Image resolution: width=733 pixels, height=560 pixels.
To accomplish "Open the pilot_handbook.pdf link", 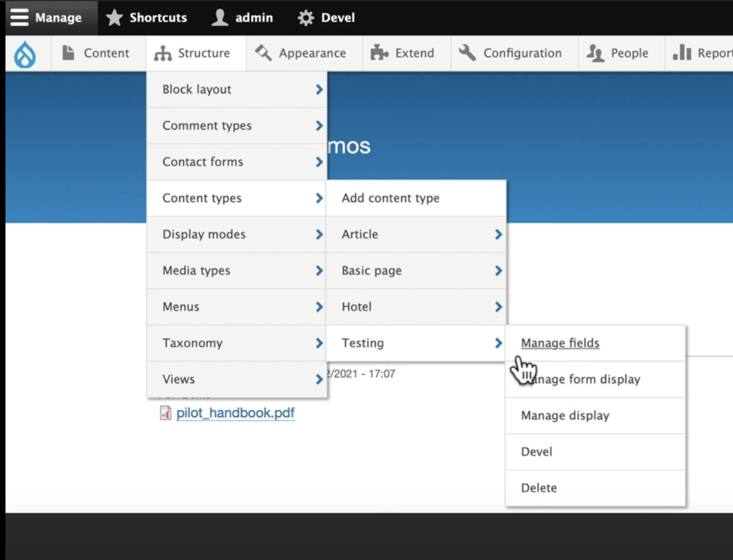I will (236, 413).
